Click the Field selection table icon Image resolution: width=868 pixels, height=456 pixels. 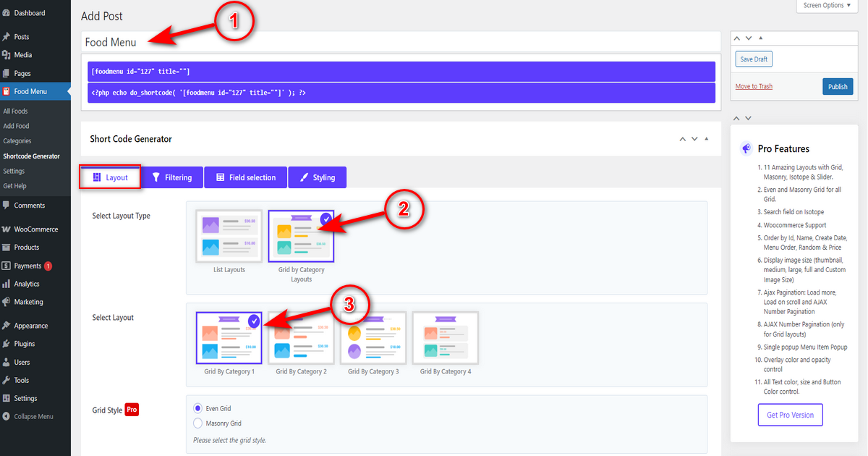[219, 177]
